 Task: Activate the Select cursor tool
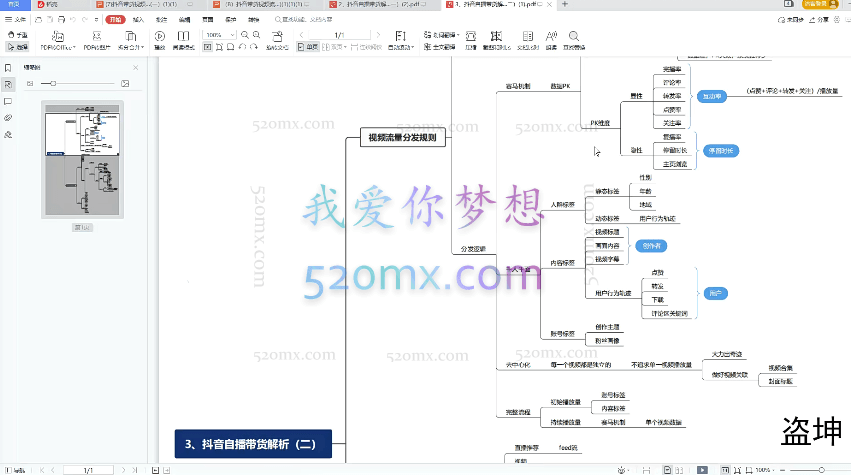pyautogui.click(x=18, y=47)
